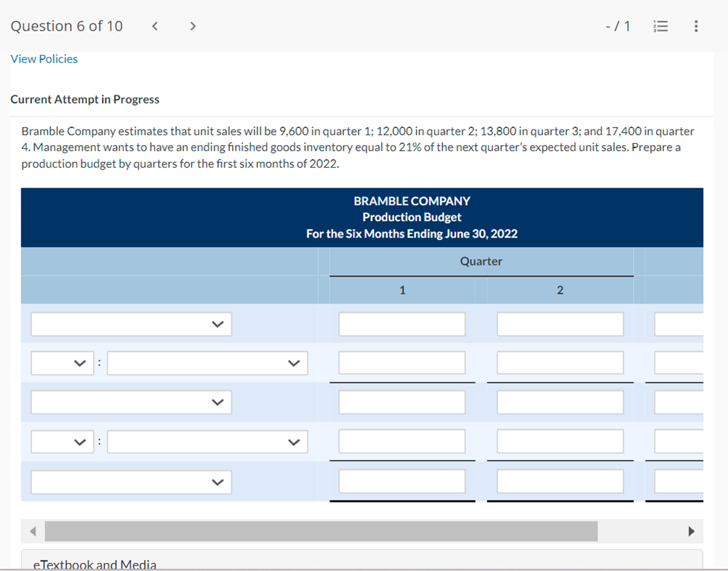Viewport: 728px width, 571px height.
Task: Click Quarter 2 input in second row
Action: (x=560, y=363)
